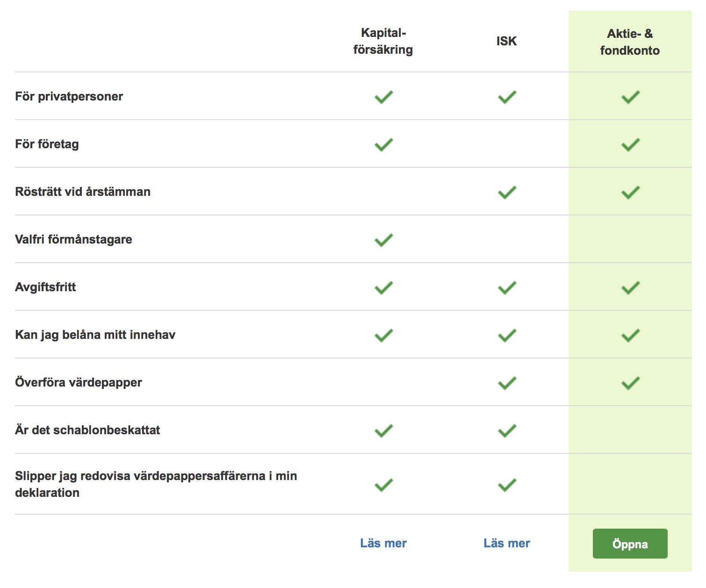Screen dimensions: 706x588
Task: Click the Valfri förmånstagare row label
Action: click(73, 239)
